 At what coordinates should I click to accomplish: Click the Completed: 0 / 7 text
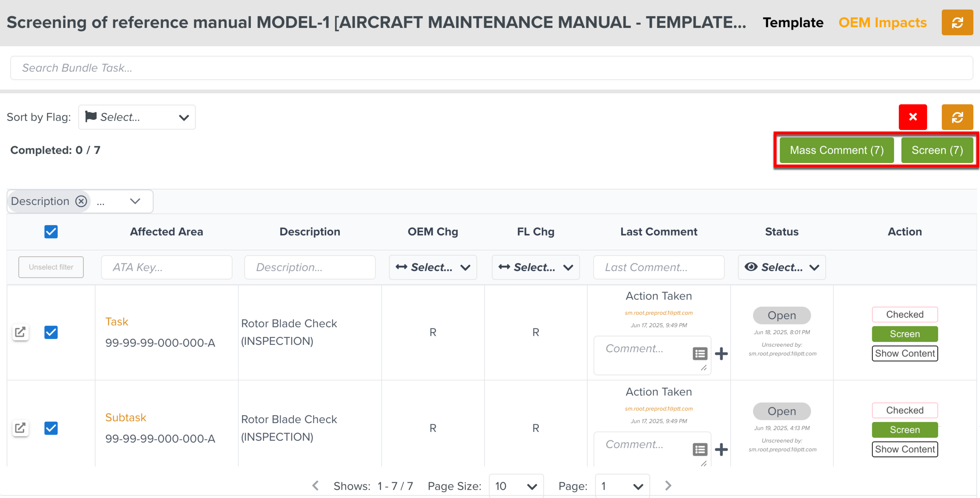[55, 150]
